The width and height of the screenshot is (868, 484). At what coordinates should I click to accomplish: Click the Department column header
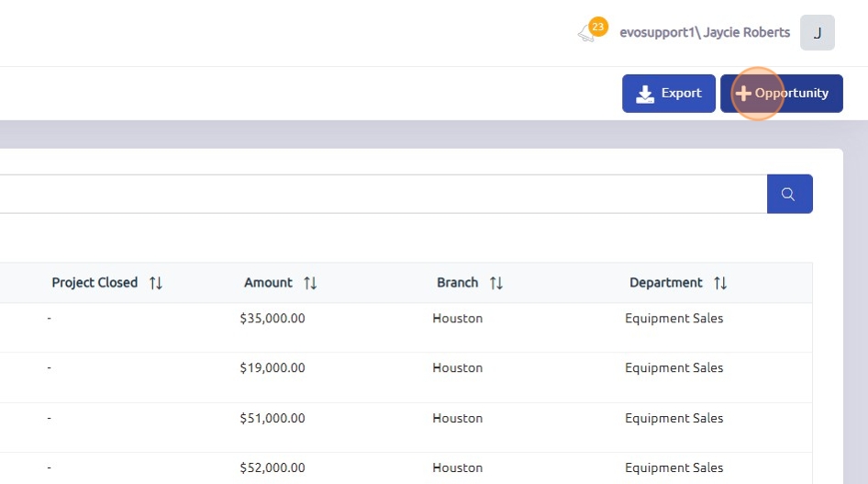click(x=666, y=283)
